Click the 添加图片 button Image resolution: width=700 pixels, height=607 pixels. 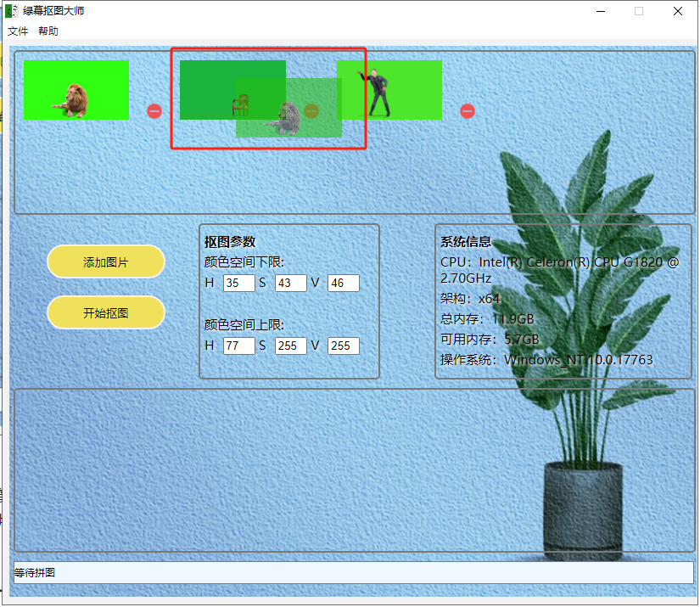pyautogui.click(x=106, y=261)
